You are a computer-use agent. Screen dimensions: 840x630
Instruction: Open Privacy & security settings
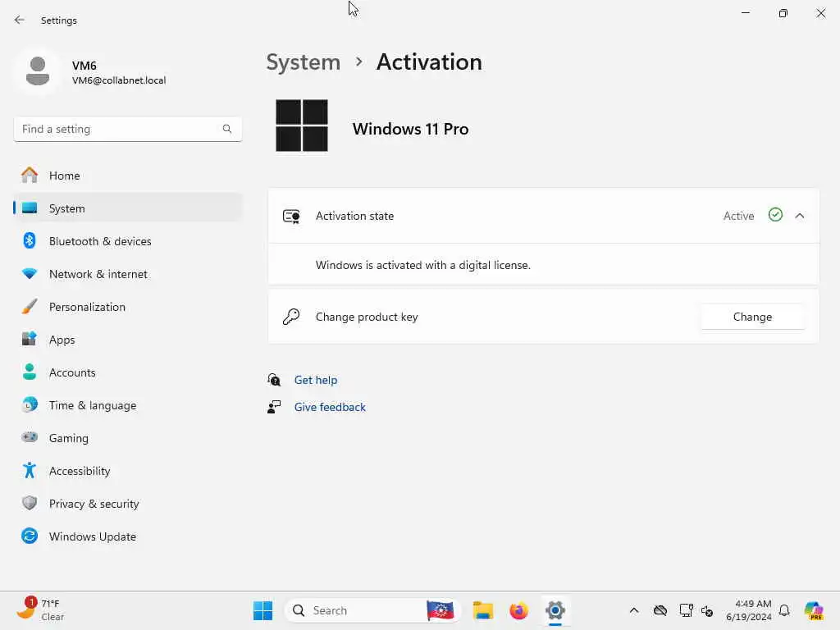(127, 503)
